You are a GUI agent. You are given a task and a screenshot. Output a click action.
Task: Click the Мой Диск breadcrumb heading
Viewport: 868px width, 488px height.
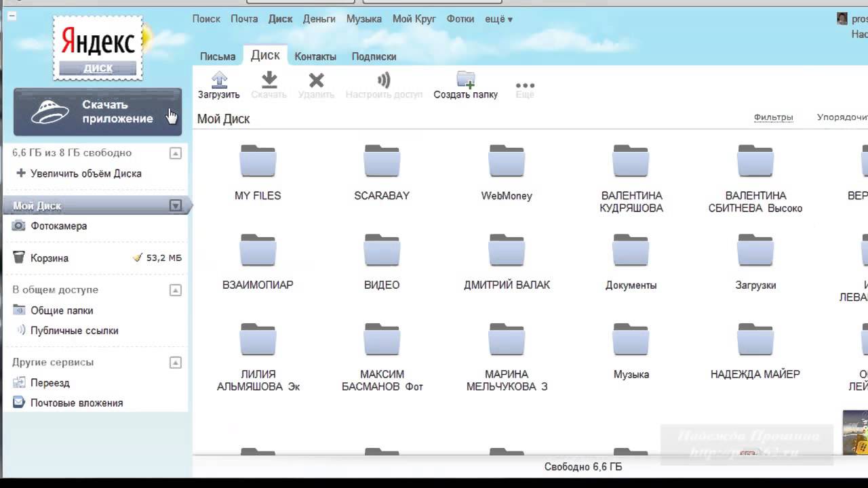tap(223, 119)
